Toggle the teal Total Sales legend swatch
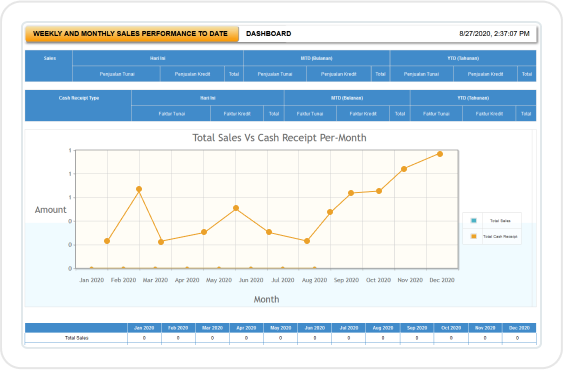563x370 pixels. click(473, 221)
